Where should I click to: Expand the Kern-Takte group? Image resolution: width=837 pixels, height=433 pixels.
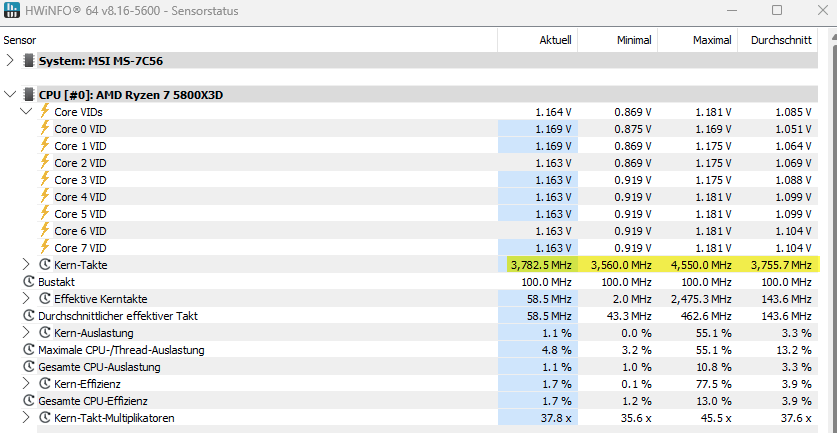(26, 264)
